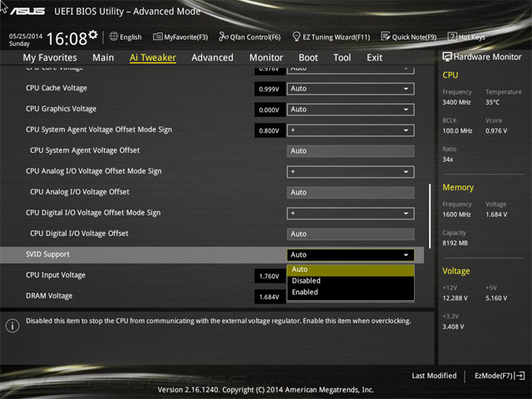The width and height of the screenshot is (532, 399).
Task: Open CPU Analog I/O Voltage Offset Mode Sign dropdown
Action: pyautogui.click(x=351, y=172)
